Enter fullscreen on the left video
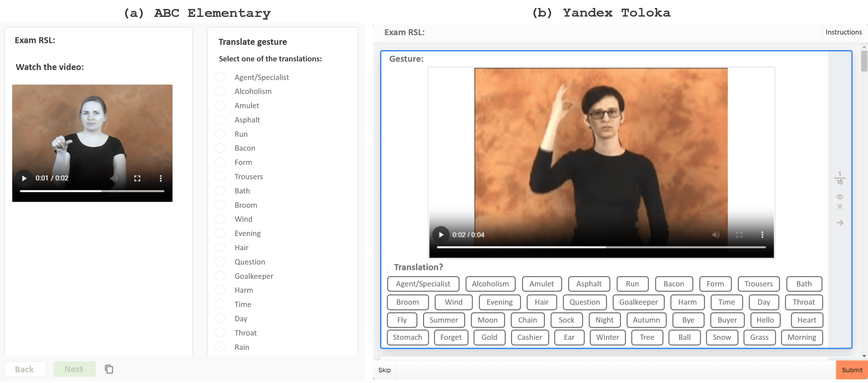The image size is (868, 383). [137, 178]
